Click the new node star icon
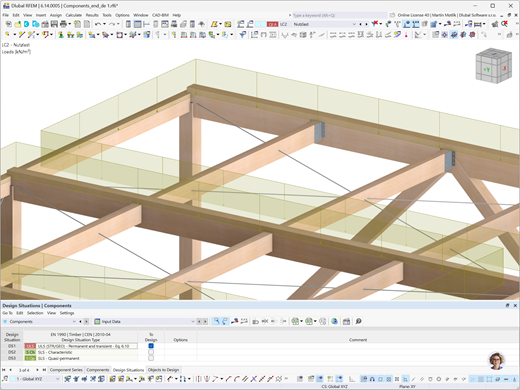Screen dimensions: 520x390 [8, 35]
